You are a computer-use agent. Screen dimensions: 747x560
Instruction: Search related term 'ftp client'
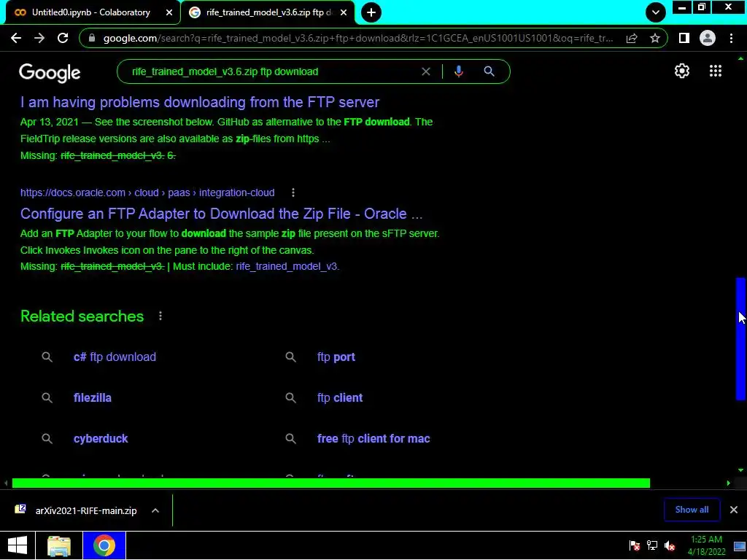tap(340, 397)
